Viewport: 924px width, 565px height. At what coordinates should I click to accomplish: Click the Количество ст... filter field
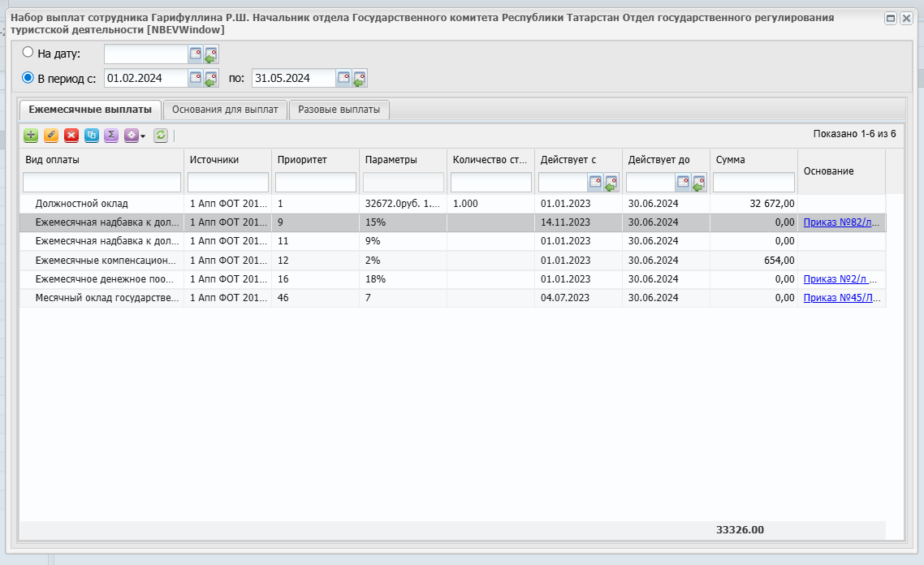(x=491, y=182)
